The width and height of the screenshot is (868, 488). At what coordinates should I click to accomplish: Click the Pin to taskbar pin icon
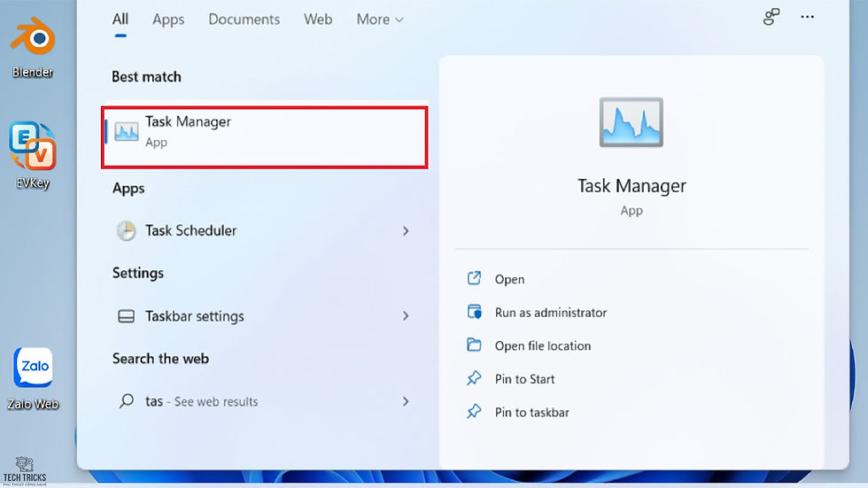pyautogui.click(x=474, y=412)
